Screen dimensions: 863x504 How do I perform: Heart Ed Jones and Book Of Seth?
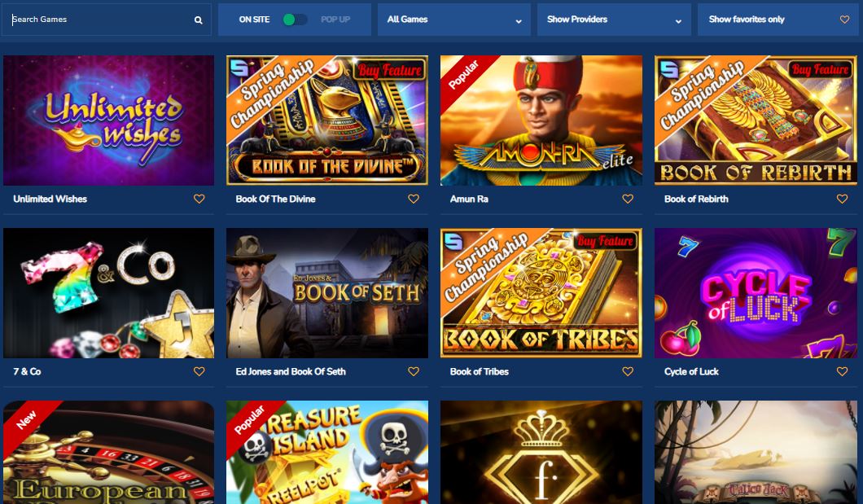[x=414, y=371]
